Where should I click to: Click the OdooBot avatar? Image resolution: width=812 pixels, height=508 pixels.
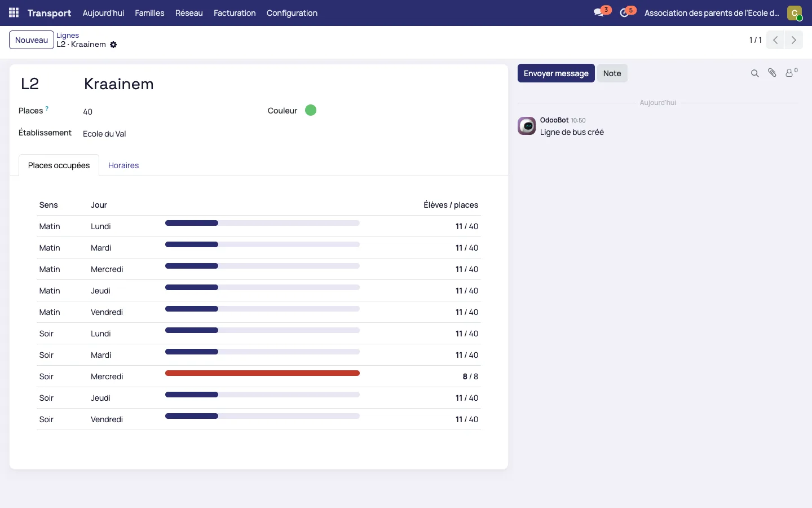coord(527,126)
